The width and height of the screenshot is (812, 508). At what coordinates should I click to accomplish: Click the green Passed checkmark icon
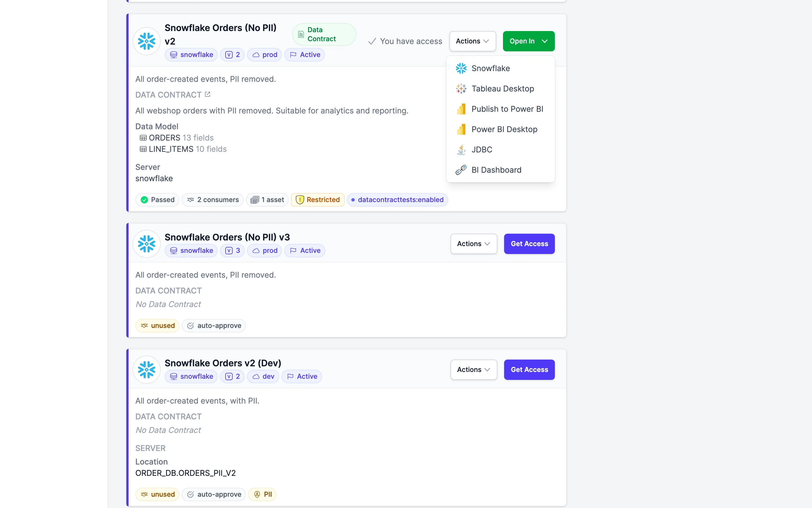144,200
